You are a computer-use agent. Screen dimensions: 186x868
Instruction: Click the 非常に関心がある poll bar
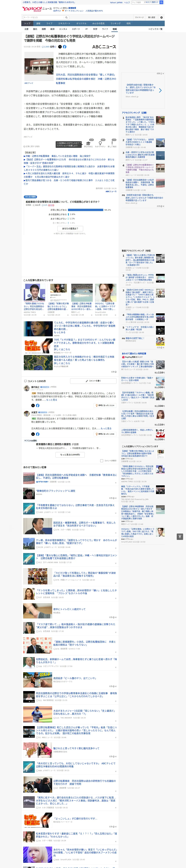(85, 210)
